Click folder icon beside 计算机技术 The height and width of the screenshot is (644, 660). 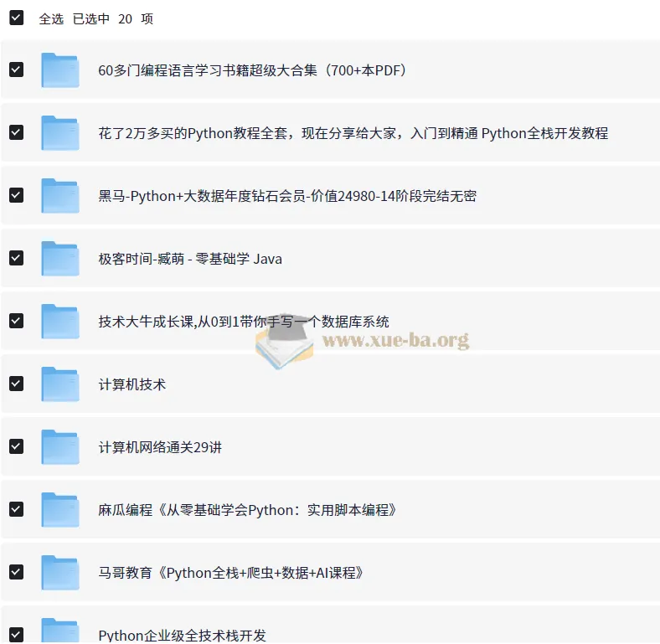click(59, 384)
